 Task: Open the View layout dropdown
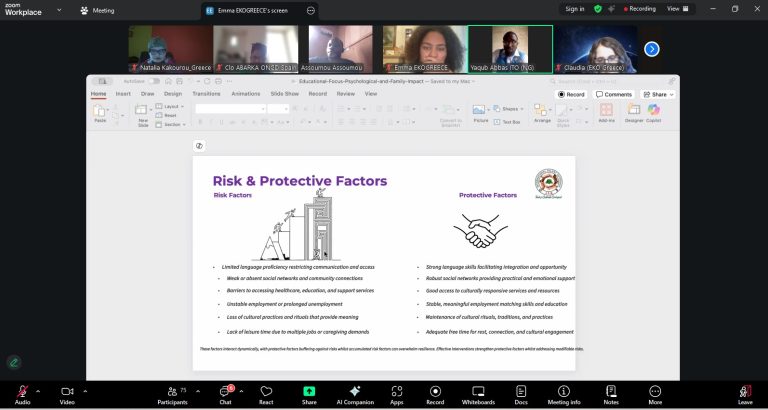pos(677,9)
